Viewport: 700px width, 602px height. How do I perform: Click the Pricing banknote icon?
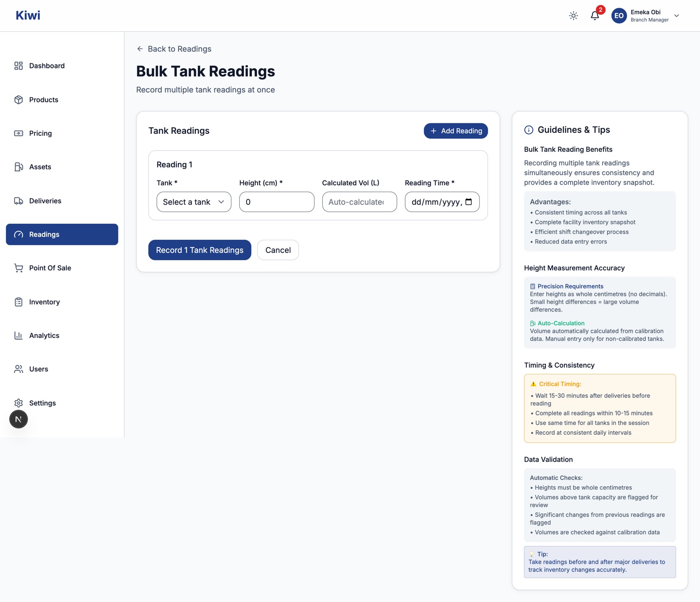(18, 133)
